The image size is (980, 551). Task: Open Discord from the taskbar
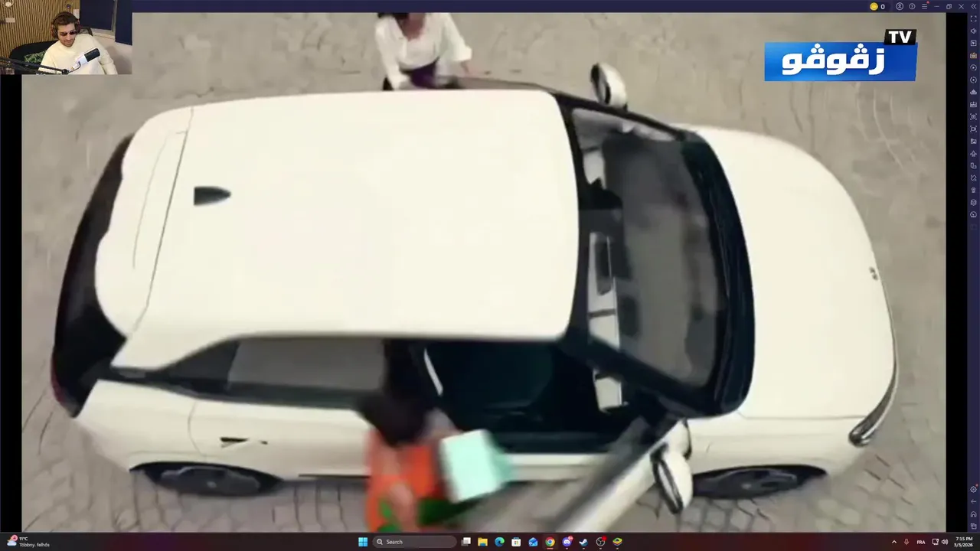567,542
